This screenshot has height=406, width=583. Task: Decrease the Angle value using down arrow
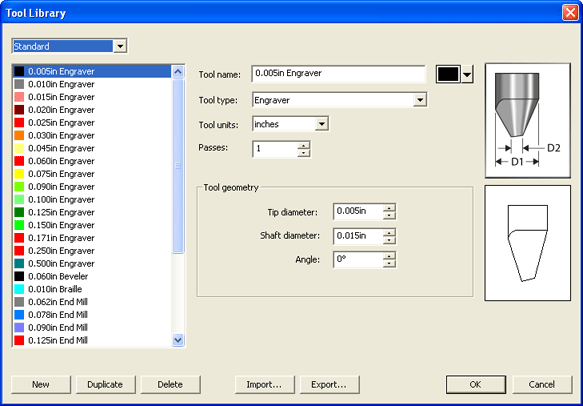(x=389, y=263)
